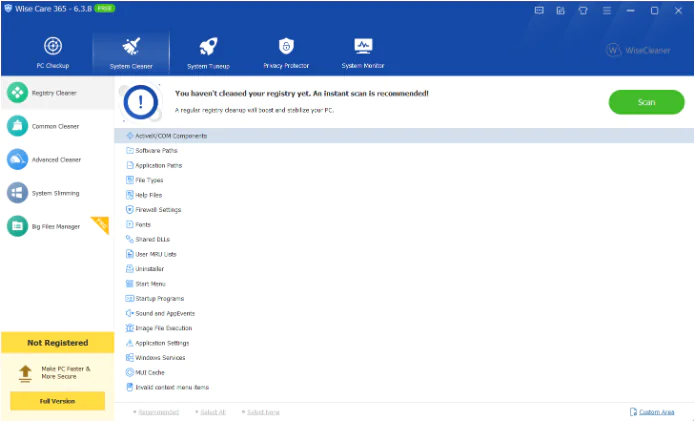Switch to System Tuneup rocket icon
695x425 pixels.
pos(208,52)
